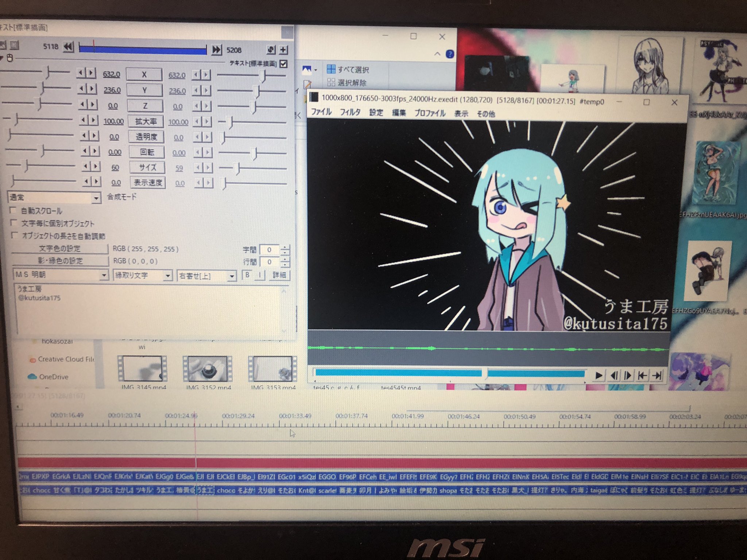Toggle italic I text style
Screen dimensions: 747x560
tap(260, 275)
